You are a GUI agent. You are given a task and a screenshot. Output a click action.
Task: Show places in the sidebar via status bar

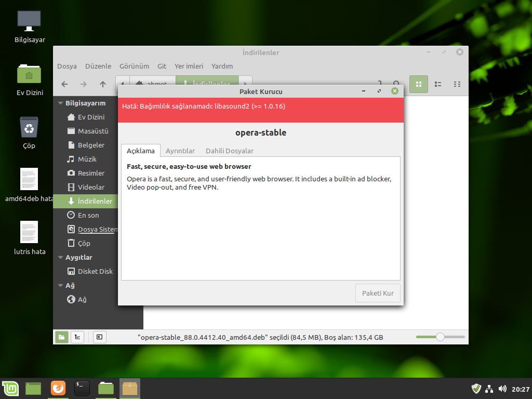[x=62, y=337]
